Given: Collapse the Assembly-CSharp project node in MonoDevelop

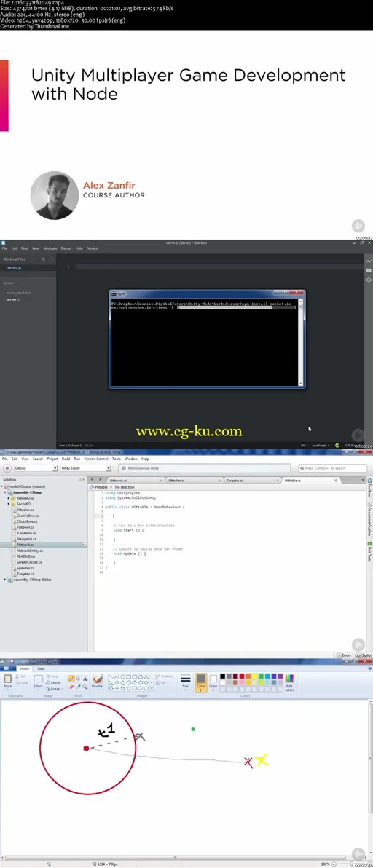Looking at the screenshot, I should click(x=5, y=492).
